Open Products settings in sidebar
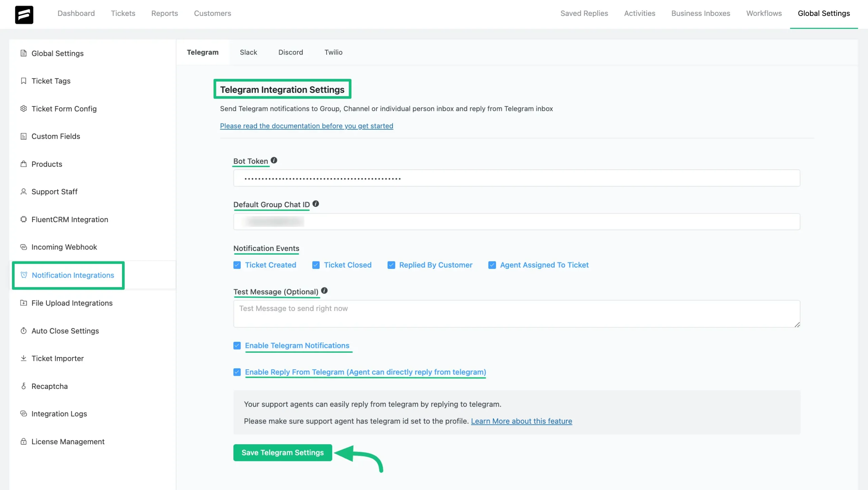 coord(47,164)
